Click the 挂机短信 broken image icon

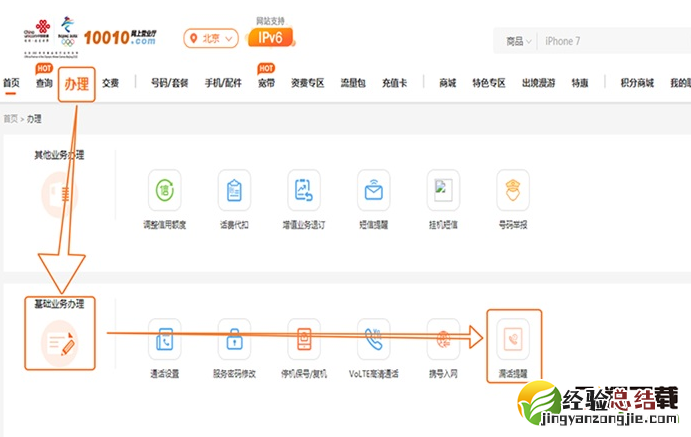click(x=443, y=190)
